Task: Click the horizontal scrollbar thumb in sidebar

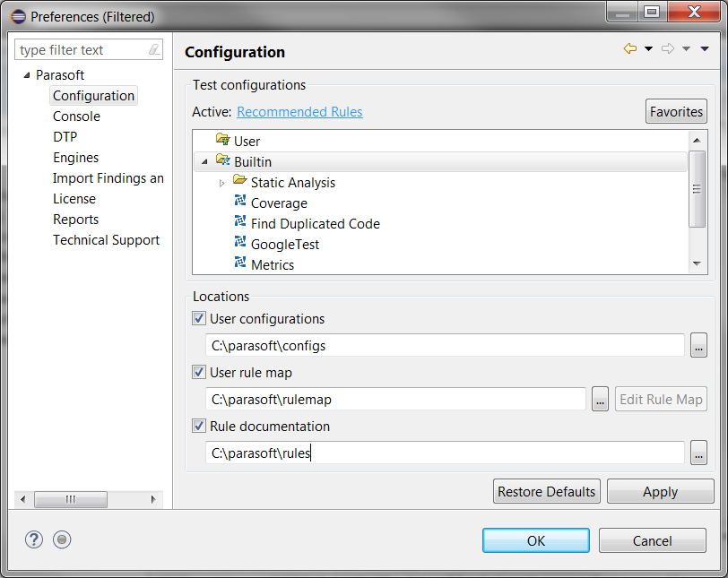Action: (x=71, y=500)
